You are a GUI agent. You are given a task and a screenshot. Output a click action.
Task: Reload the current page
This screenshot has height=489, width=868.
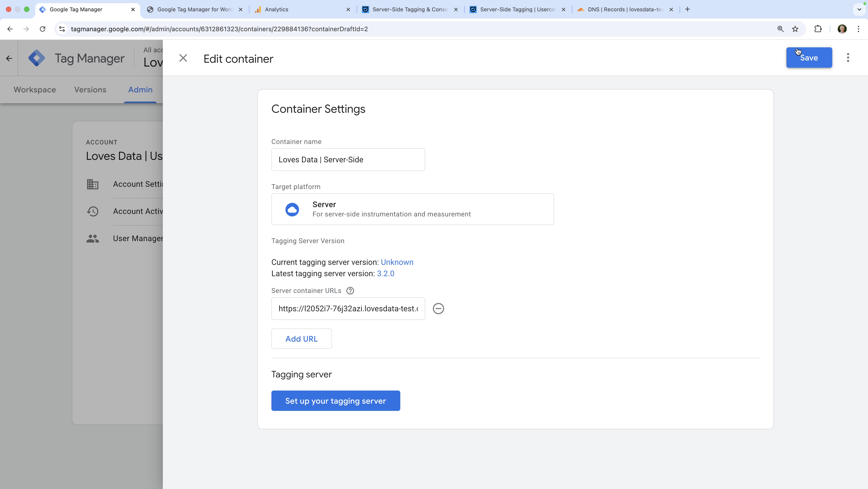(x=43, y=29)
